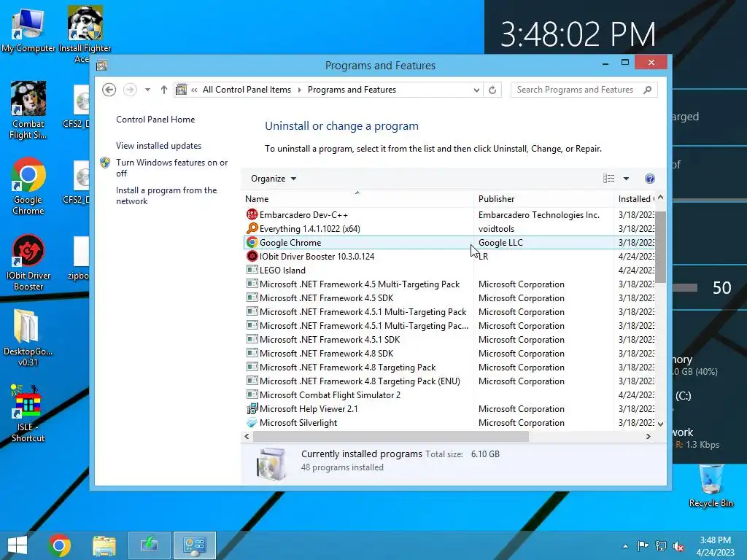Sort list by Publisher column header
747x560 pixels.
tap(543, 198)
